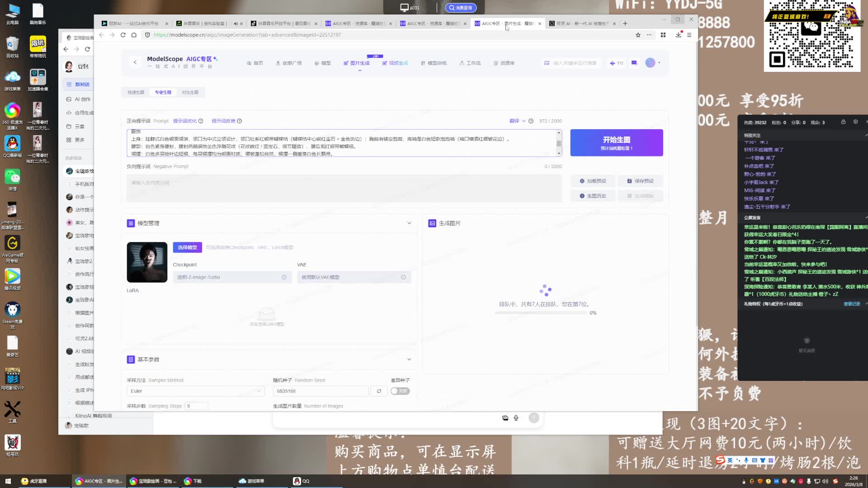This screenshot has width=868, height=488.
Task: Switch to 快速生图 tab
Action: pos(136,92)
